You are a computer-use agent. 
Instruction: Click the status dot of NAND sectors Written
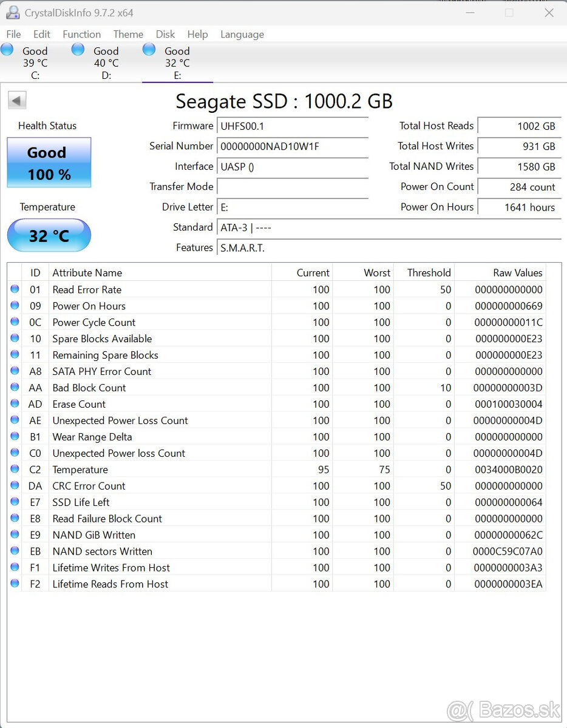15,551
